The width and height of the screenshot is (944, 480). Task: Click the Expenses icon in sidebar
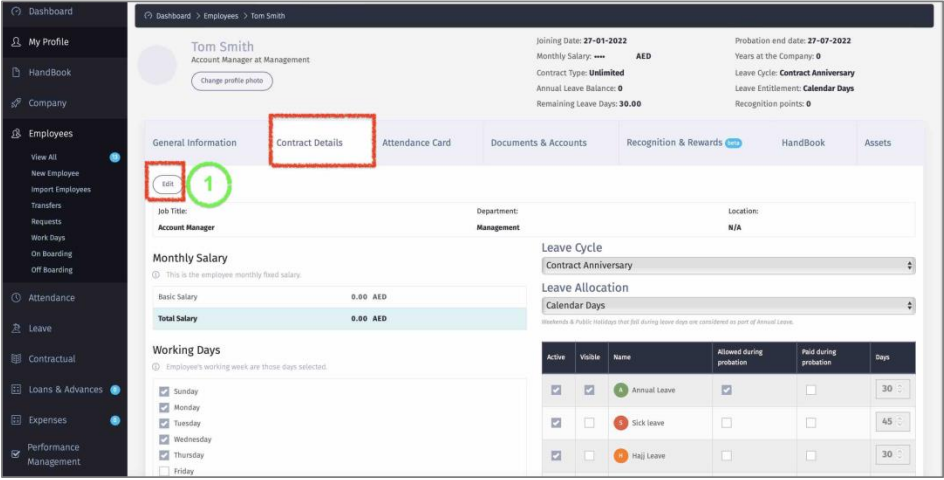(x=15, y=420)
